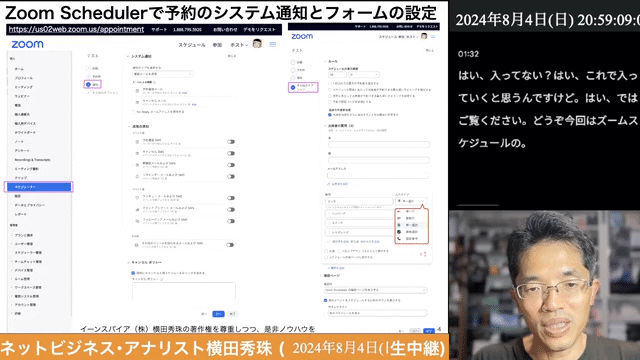The width and height of the screenshot is (640, 360).
Task: Select step 2 circle on right page
Action: click(293, 70)
